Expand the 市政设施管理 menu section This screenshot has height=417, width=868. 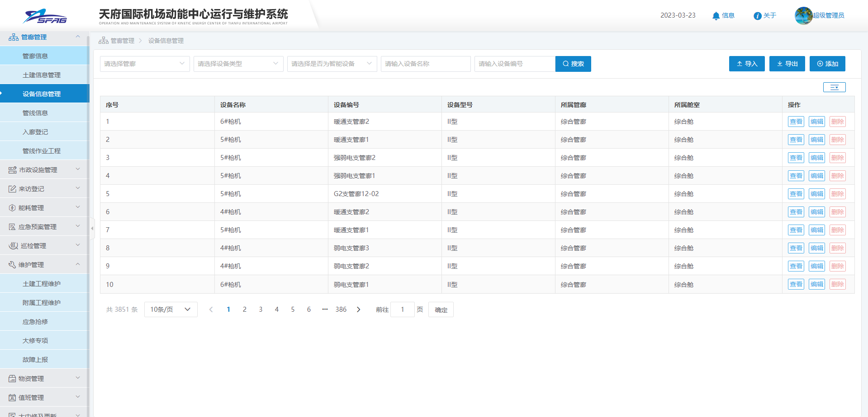click(x=44, y=170)
